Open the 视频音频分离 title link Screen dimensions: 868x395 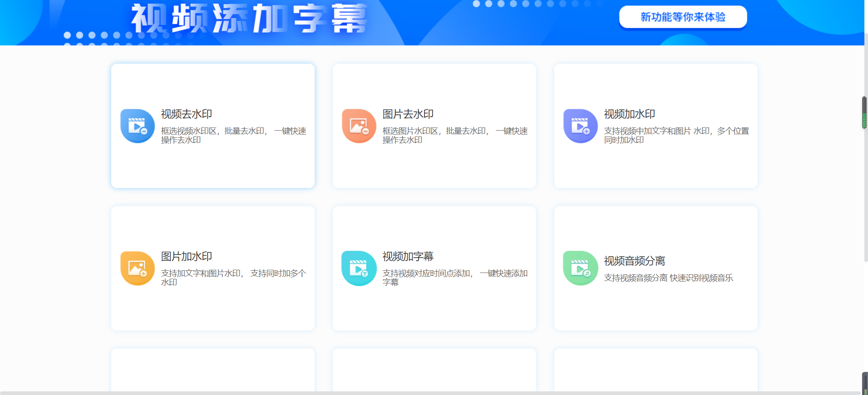coord(634,261)
